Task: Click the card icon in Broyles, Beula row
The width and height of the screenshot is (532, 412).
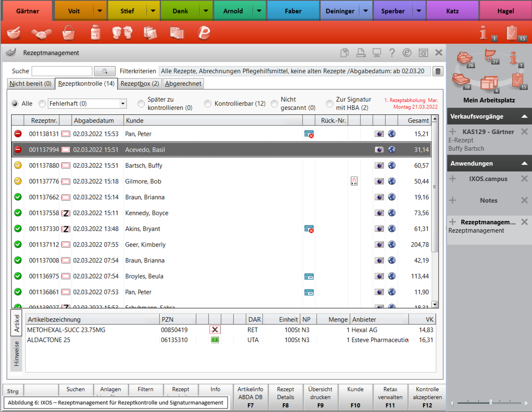Action: (309, 276)
